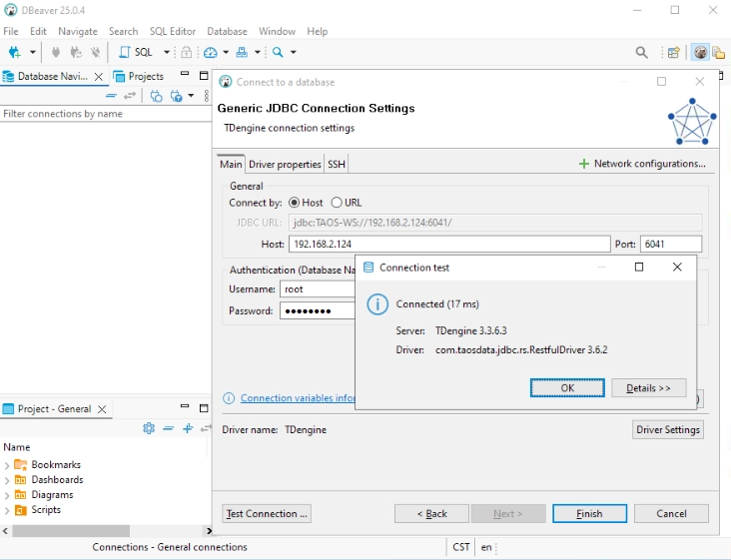The width and height of the screenshot is (731, 560).
Task: Switch to the Projects tab
Action: coord(139,77)
